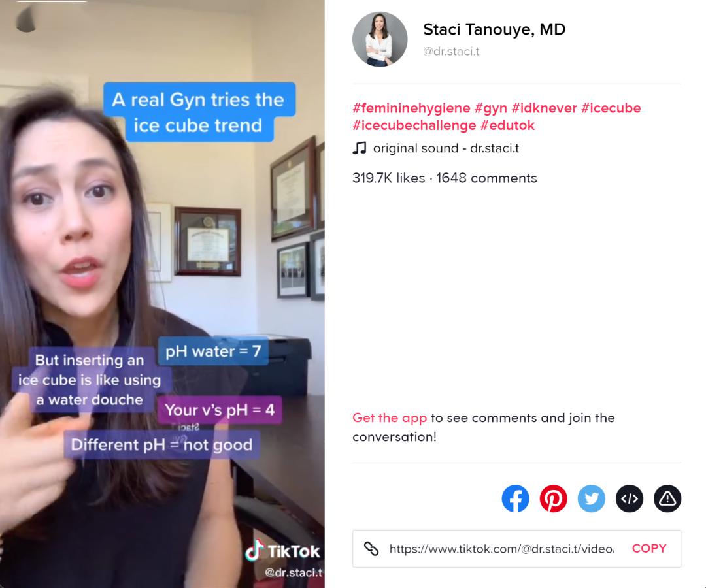
Task: Open the #edutok hashtag
Action: (x=507, y=125)
